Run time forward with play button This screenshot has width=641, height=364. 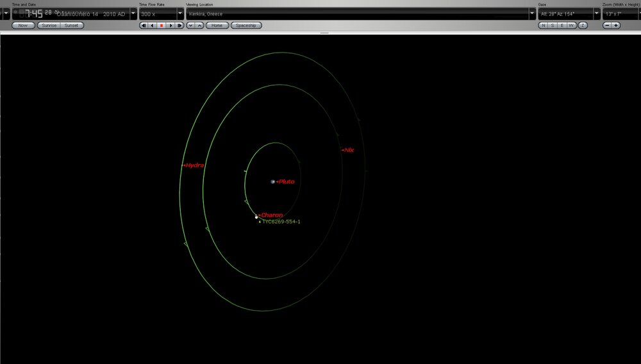point(171,26)
